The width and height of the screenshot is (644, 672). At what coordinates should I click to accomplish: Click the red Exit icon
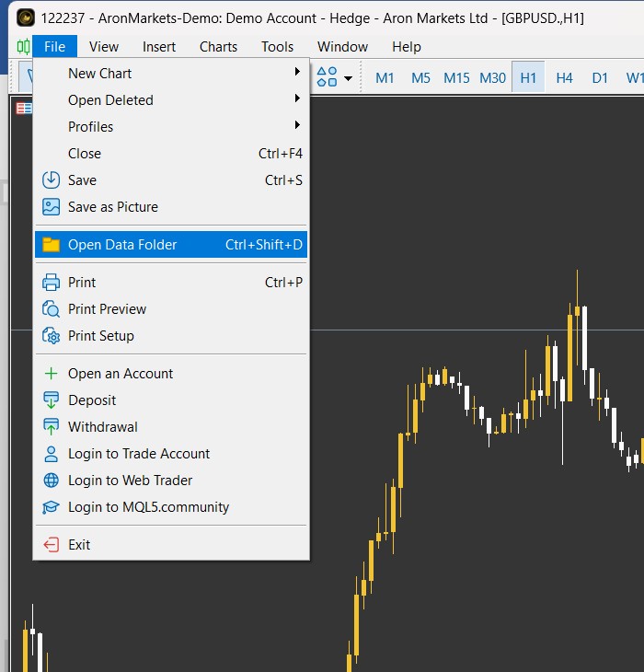tap(52, 545)
